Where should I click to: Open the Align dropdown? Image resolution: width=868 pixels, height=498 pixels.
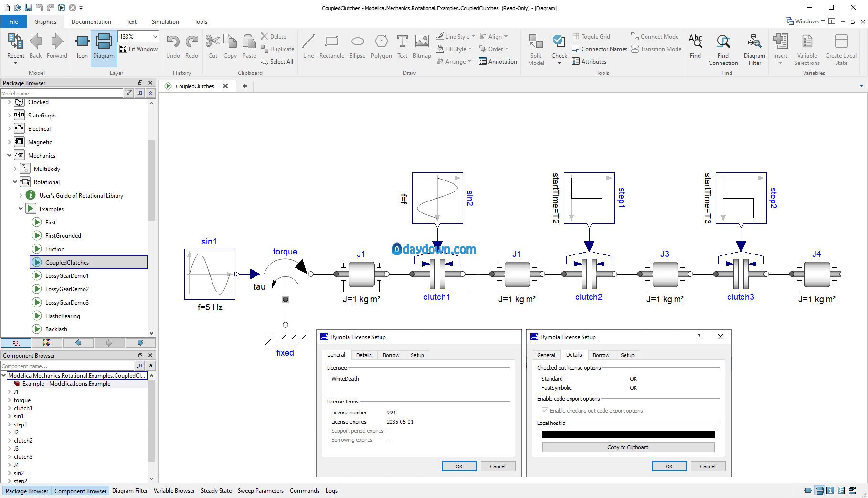(x=494, y=37)
